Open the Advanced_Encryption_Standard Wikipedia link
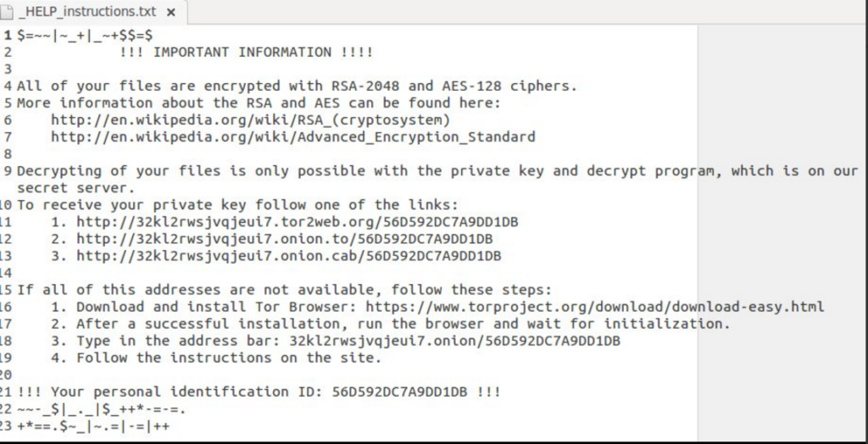Image resolution: width=868 pixels, height=444 pixels. (292, 136)
